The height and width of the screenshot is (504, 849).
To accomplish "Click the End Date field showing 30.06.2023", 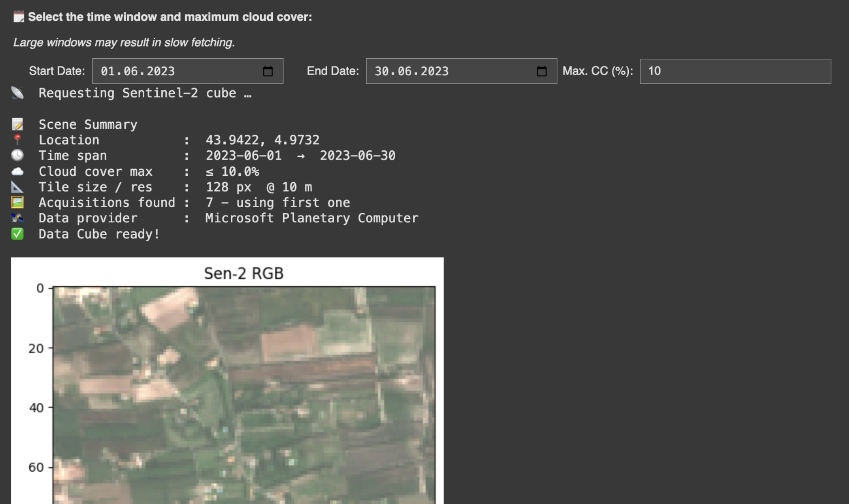I will [461, 71].
